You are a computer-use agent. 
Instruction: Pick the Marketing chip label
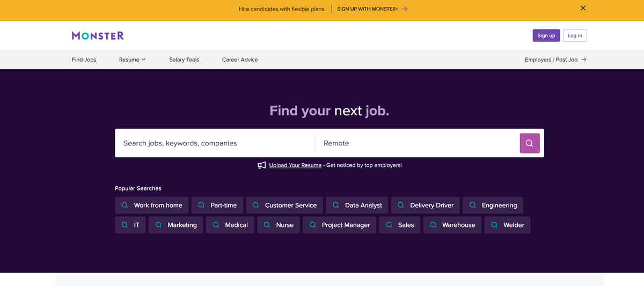tap(182, 225)
